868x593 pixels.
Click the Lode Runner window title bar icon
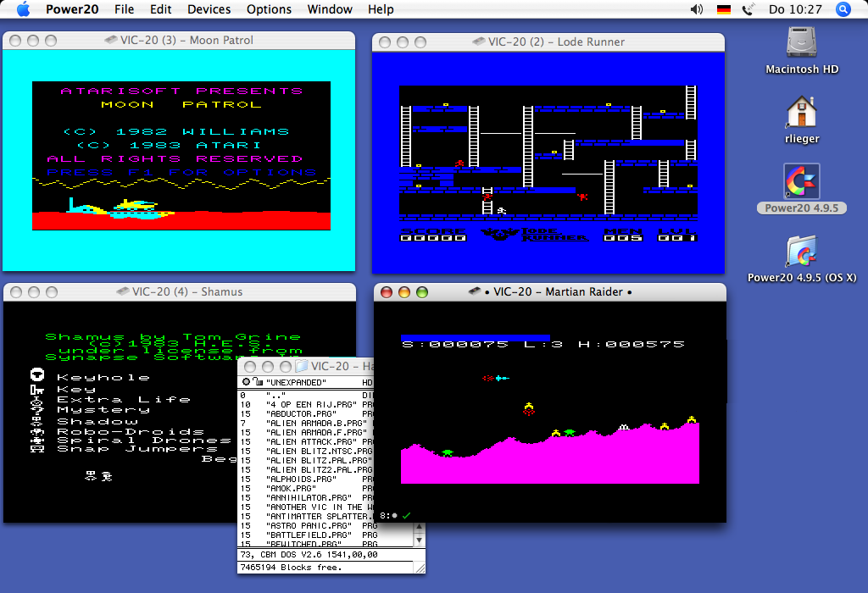tap(478, 42)
